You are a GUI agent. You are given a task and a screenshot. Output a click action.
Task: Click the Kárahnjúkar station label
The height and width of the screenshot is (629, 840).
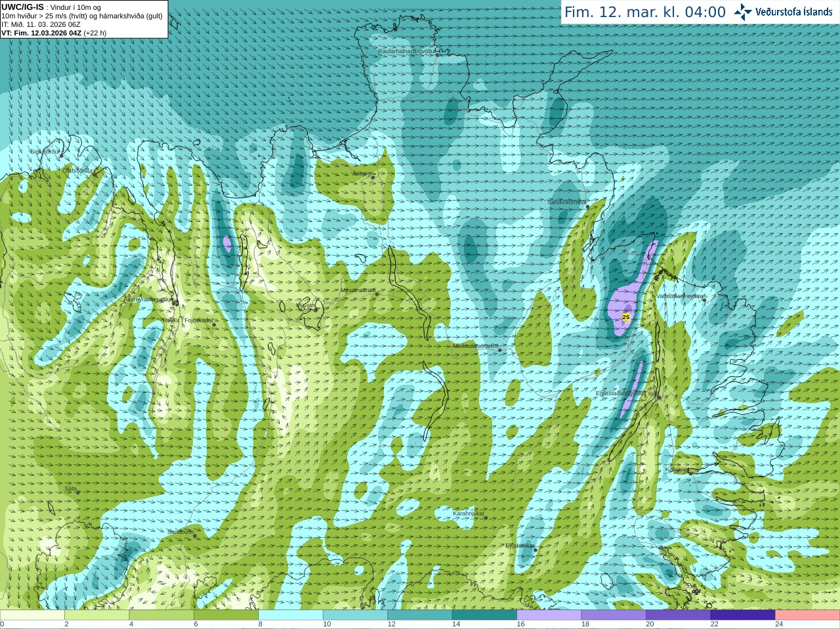[x=469, y=513]
